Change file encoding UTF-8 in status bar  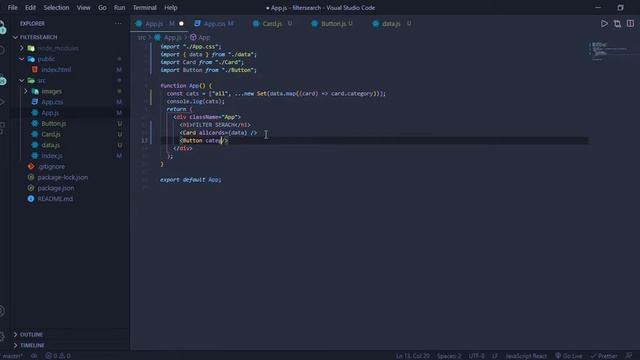tap(476, 356)
